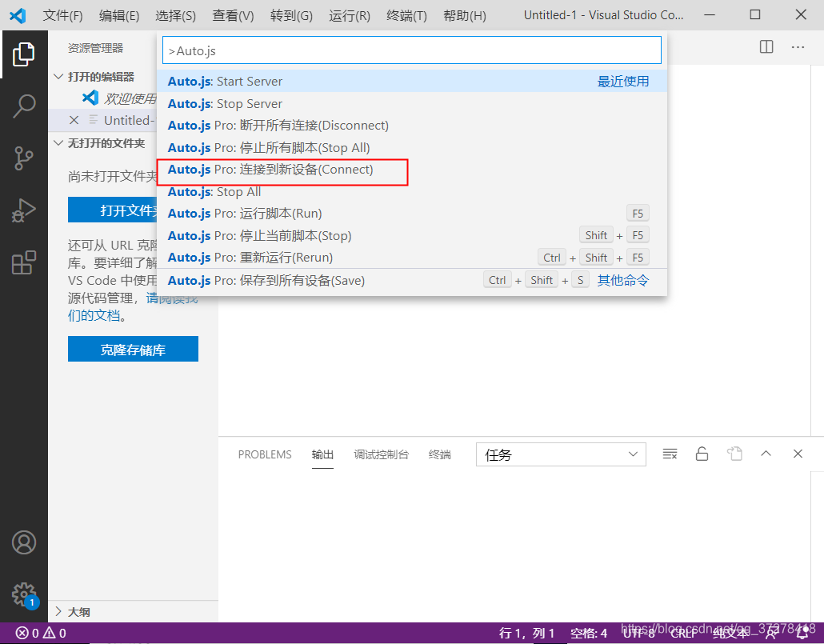
Task: Run command Auto.js: Stop All
Action: coord(412,192)
